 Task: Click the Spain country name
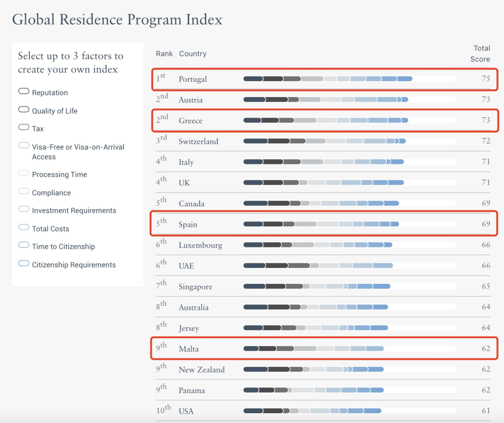[x=188, y=225]
